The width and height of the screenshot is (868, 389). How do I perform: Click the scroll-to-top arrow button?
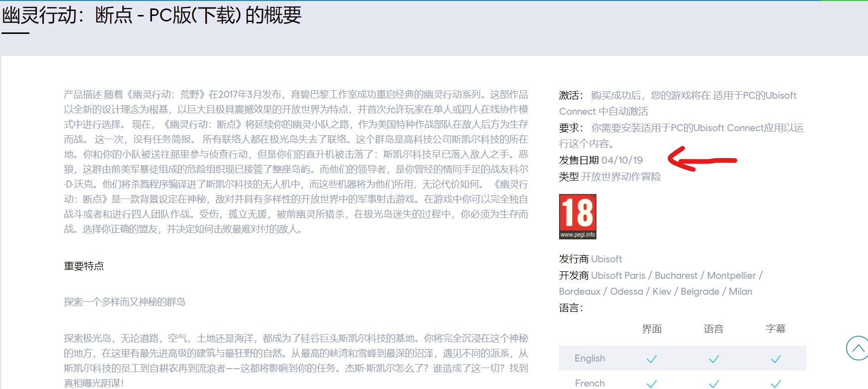click(x=858, y=348)
